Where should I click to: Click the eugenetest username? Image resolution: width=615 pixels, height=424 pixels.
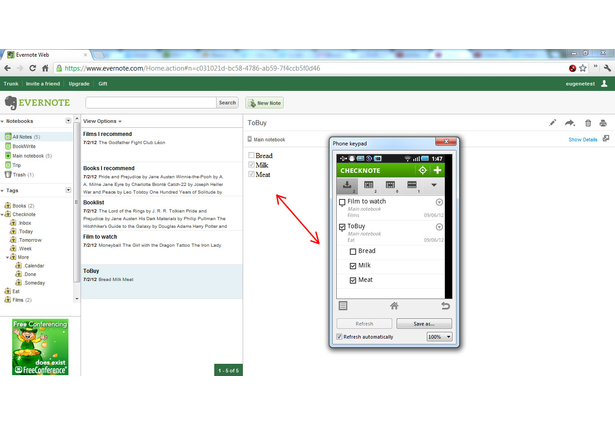point(580,84)
